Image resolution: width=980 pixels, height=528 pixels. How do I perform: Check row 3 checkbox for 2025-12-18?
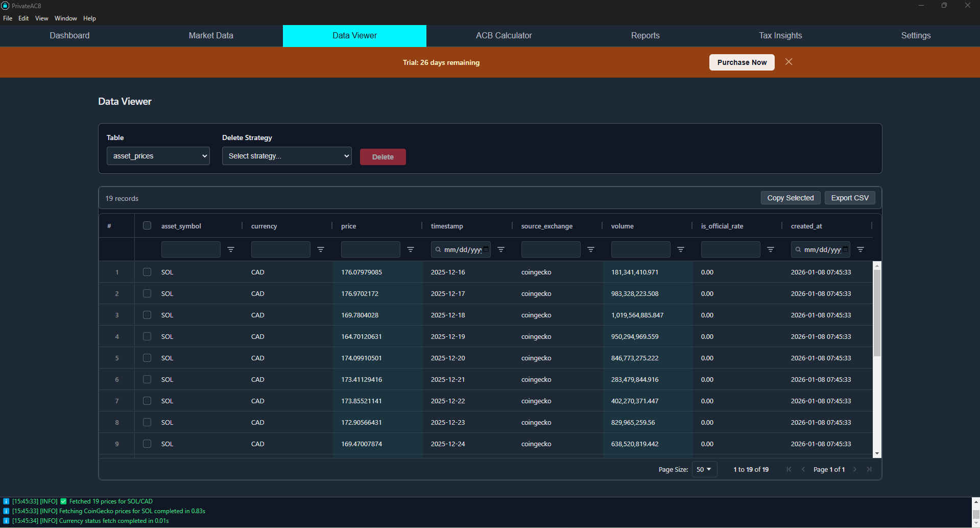[147, 315]
